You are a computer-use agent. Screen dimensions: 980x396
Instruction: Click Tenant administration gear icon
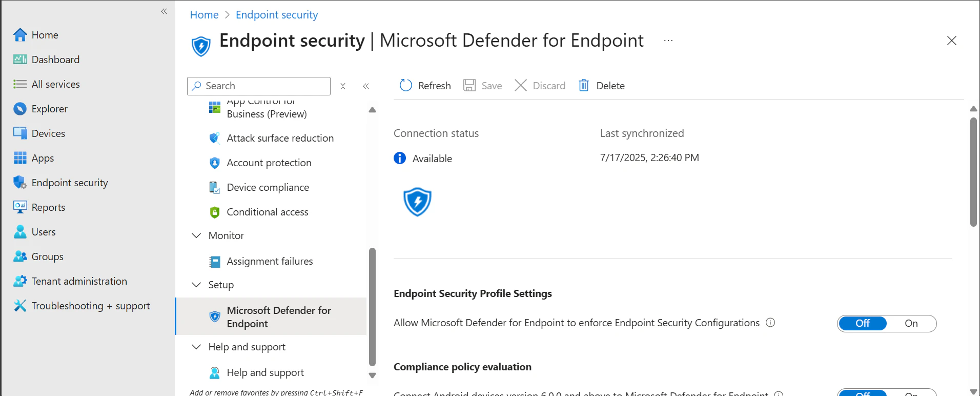click(x=20, y=281)
